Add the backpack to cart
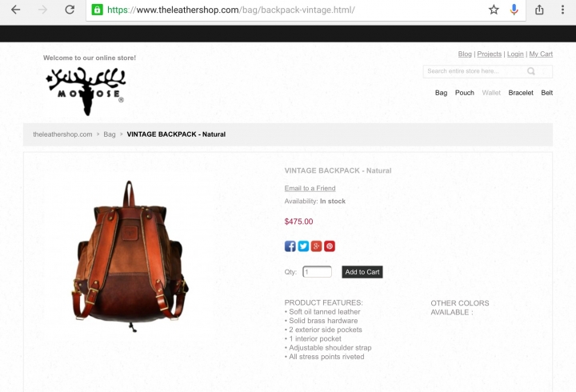Image resolution: width=576 pixels, height=392 pixels. tap(362, 272)
